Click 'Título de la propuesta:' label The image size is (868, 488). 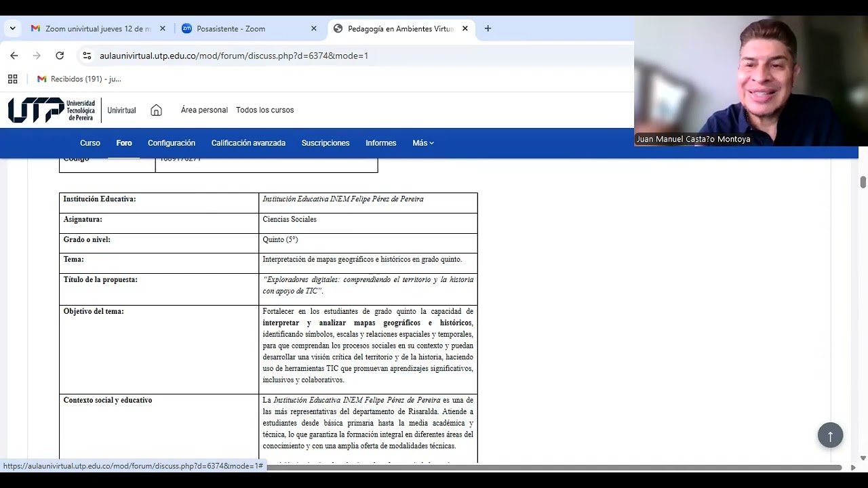coord(100,279)
